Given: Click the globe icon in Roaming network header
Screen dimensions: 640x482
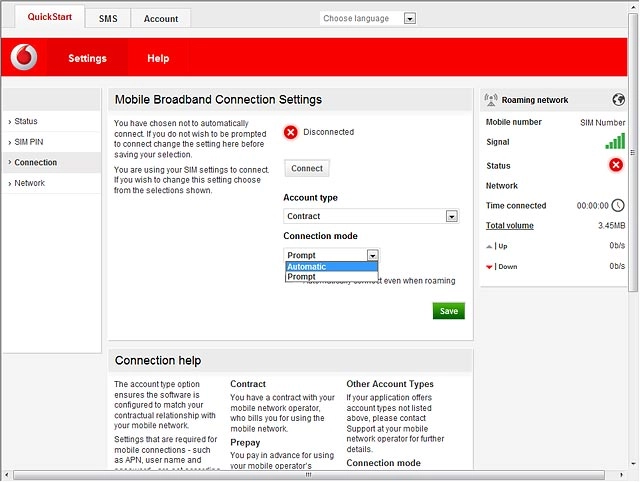Looking at the screenshot, I should 618,100.
